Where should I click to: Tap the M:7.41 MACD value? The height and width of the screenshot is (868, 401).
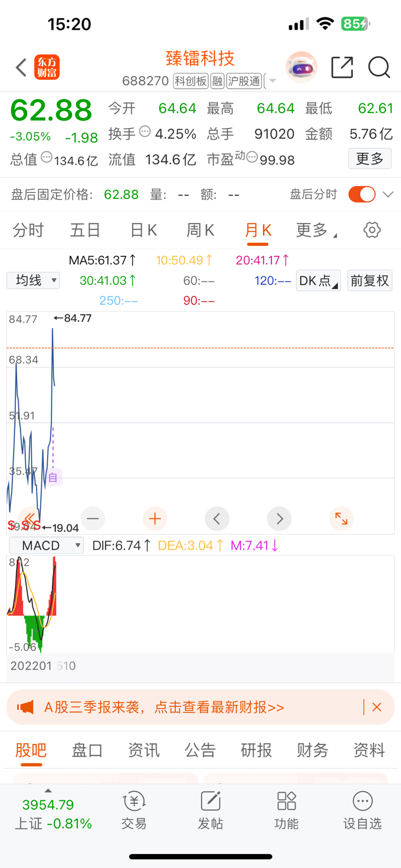point(254,545)
